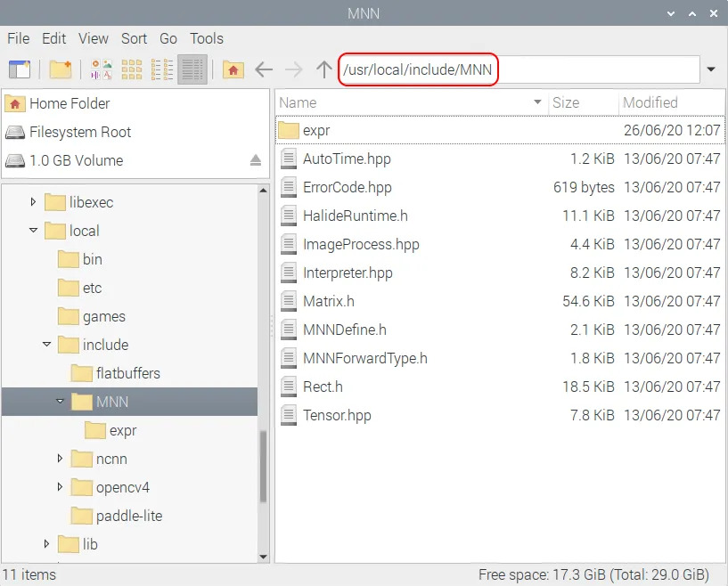Image resolution: width=728 pixels, height=586 pixels.
Task: Open the Sort menu
Action: 135,38
